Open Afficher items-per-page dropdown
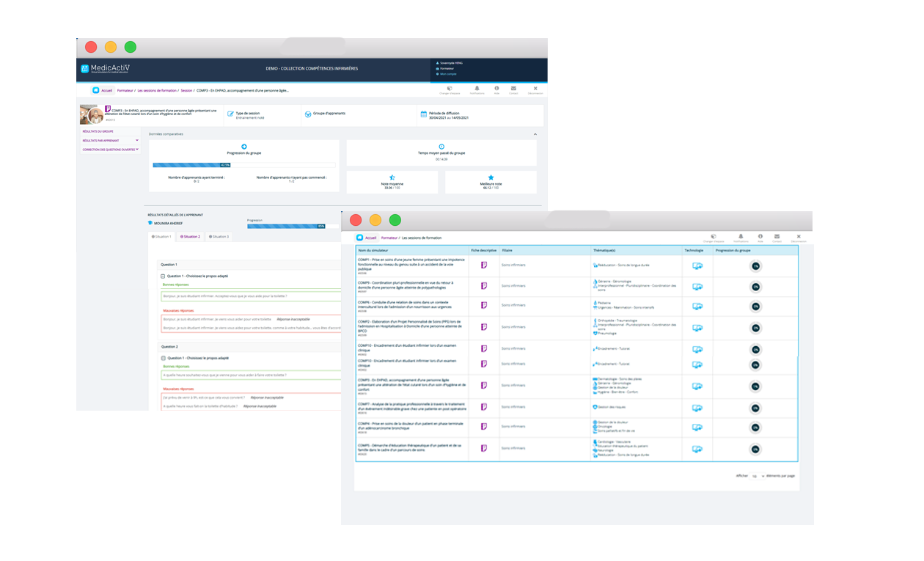This screenshot has width=924, height=561. tap(757, 476)
